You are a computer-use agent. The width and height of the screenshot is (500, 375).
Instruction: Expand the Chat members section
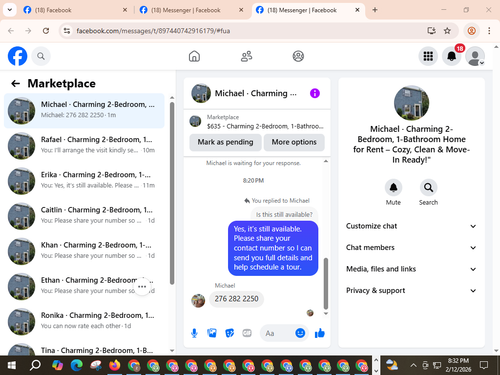tap(411, 247)
